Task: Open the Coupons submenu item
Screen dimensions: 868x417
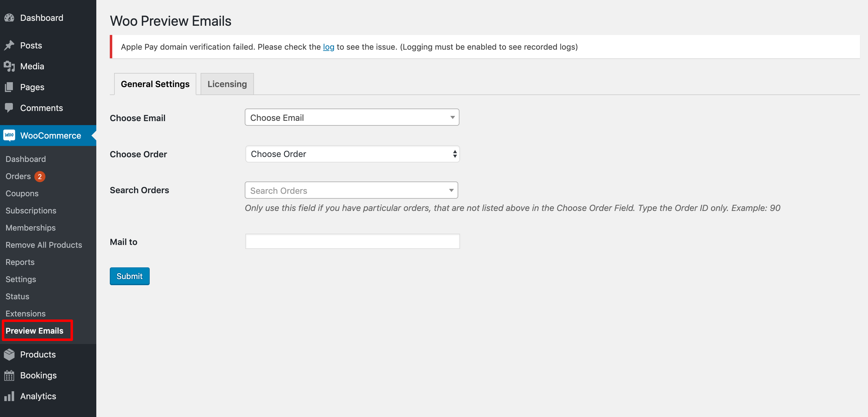Action: point(22,193)
